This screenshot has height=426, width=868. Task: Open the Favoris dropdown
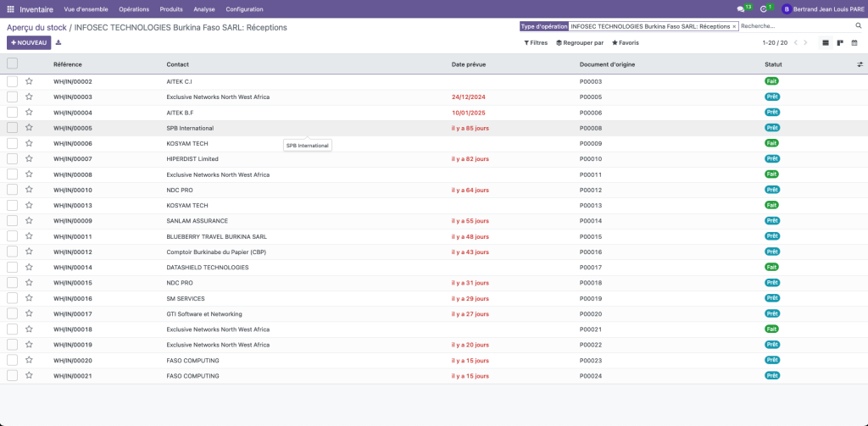[625, 42]
